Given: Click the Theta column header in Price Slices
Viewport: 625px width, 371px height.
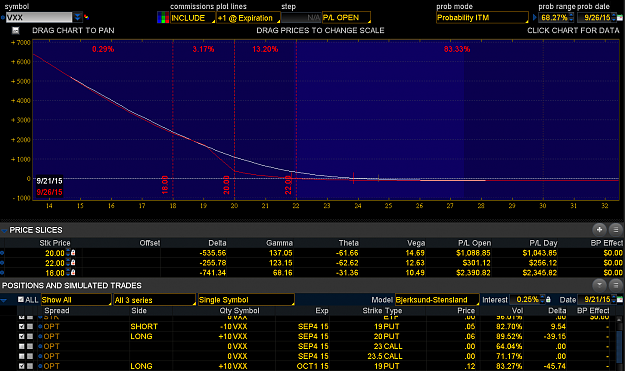Looking at the screenshot, I should coord(349,243).
